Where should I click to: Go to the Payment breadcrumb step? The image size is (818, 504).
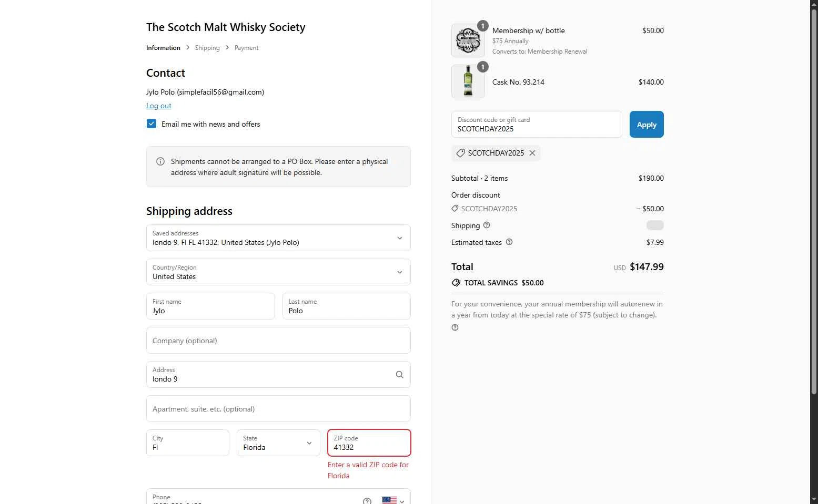246,48
